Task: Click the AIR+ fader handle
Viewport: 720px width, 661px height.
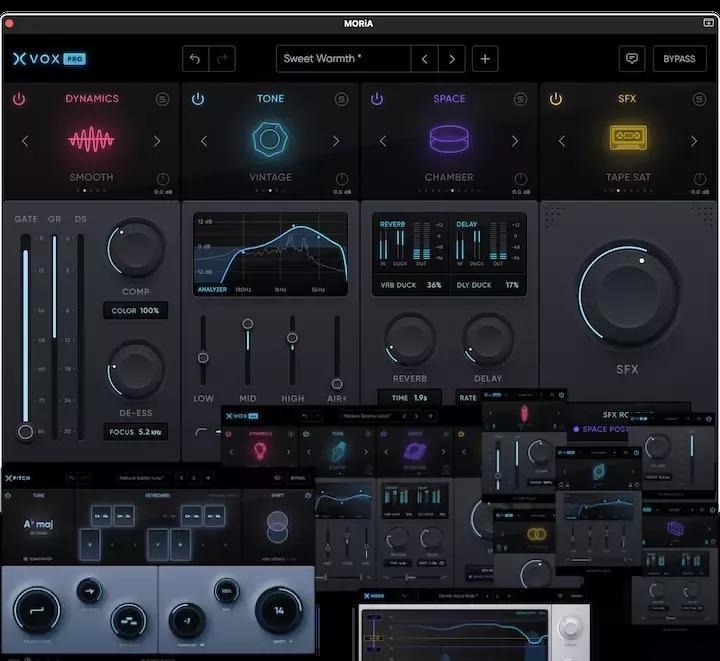Action: 337,384
